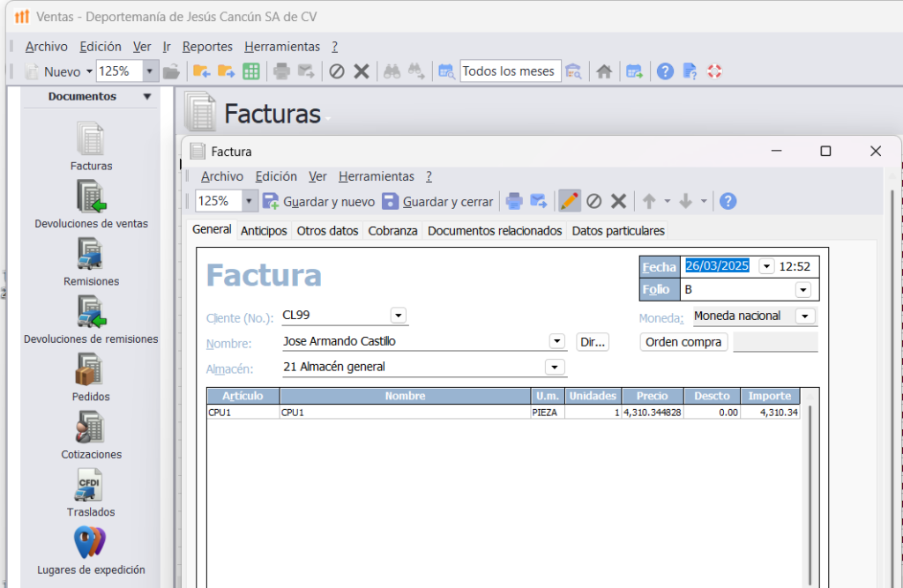This screenshot has width=903, height=588.
Task: Toggle the pencil edit mode icon
Action: click(x=570, y=202)
